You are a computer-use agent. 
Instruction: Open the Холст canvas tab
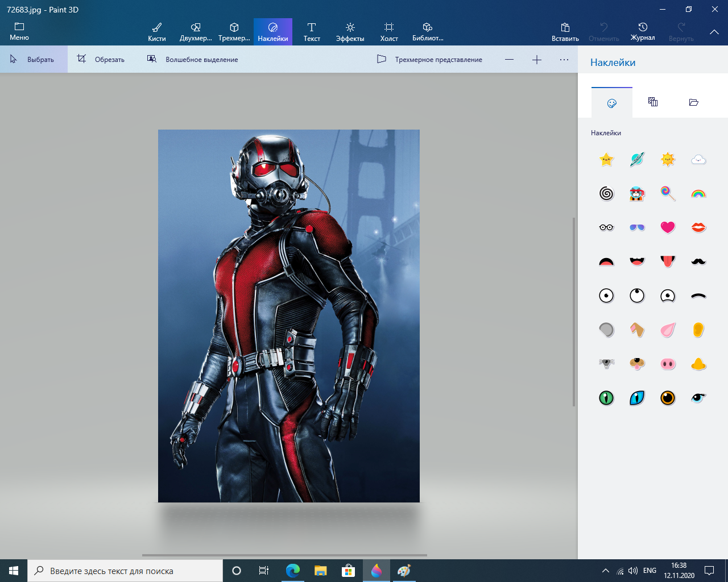pos(389,32)
